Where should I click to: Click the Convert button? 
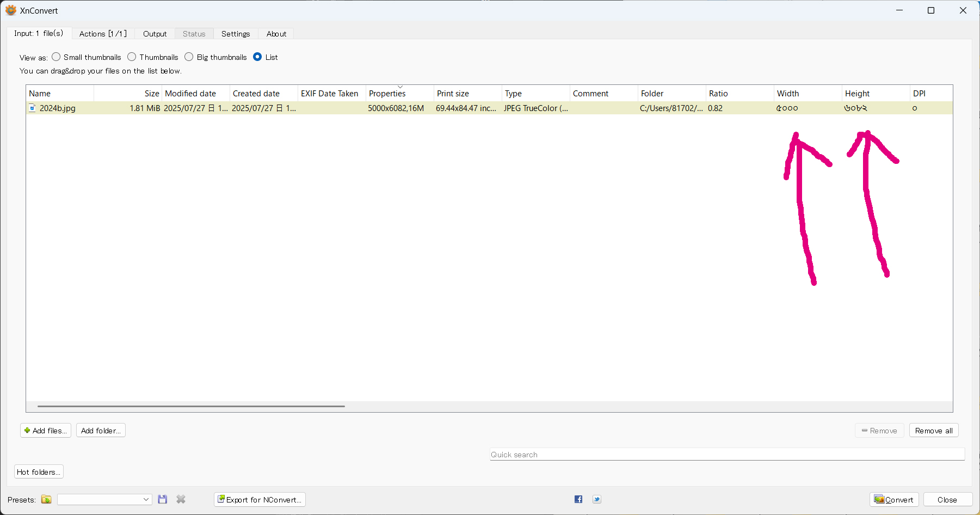click(894, 499)
